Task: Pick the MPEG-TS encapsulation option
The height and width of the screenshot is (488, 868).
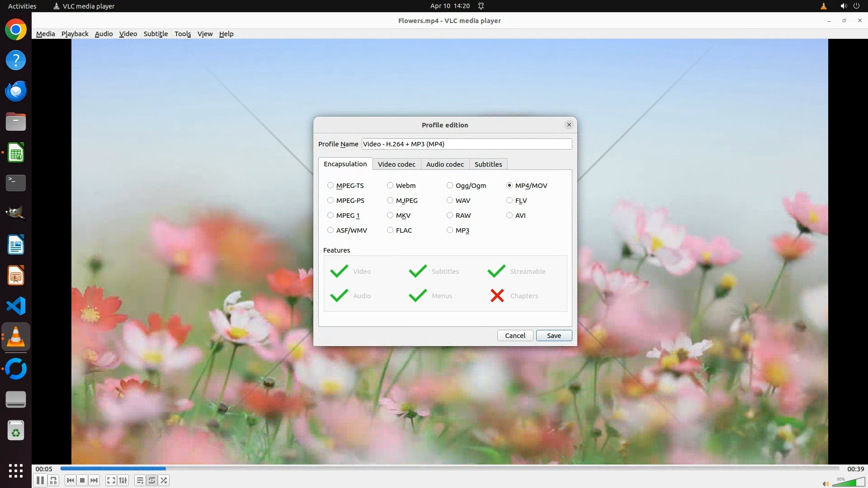Action: click(x=330, y=186)
